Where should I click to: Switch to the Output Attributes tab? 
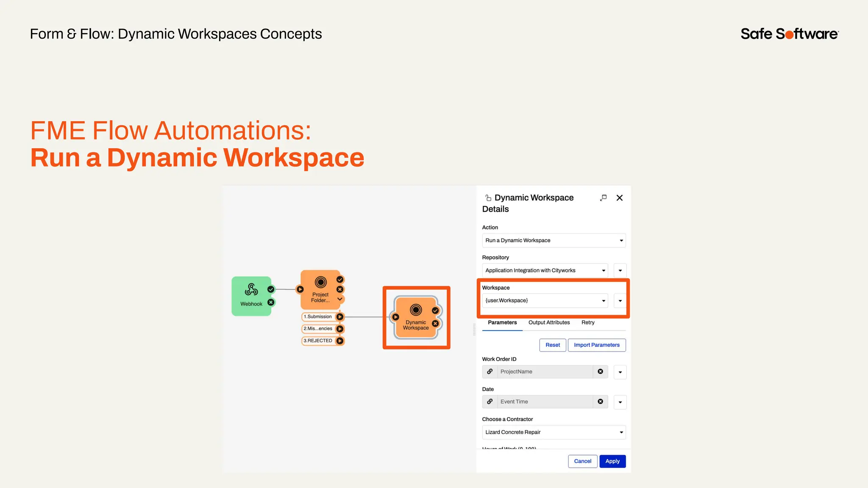click(549, 323)
